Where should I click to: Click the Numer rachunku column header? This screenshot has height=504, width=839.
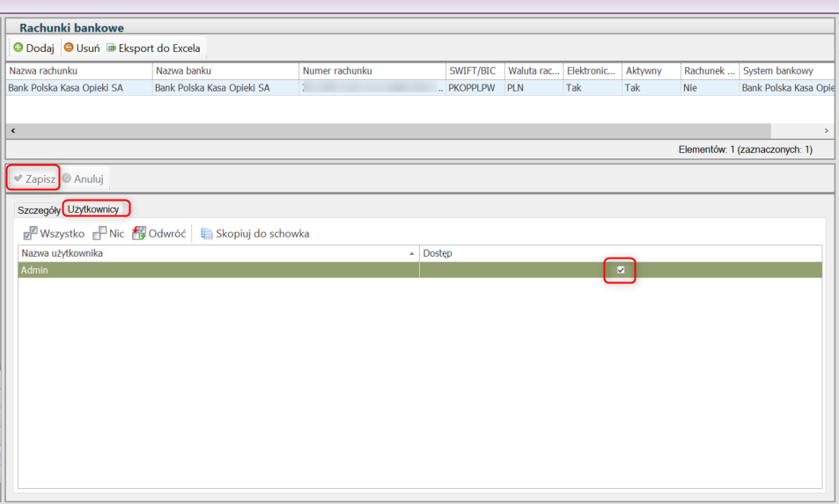pyautogui.click(x=372, y=70)
